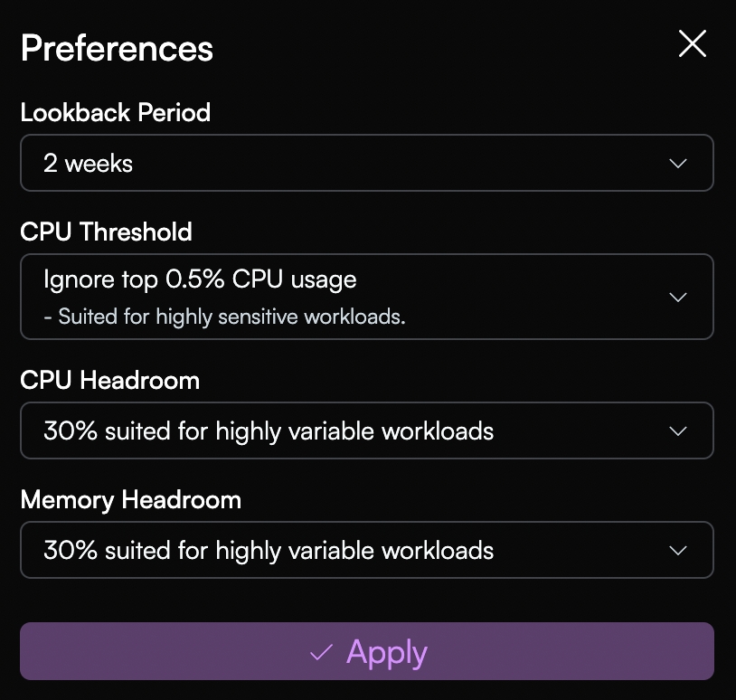This screenshot has height=700, width=736.
Task: Open the CPU Headroom dropdown
Action: click(366, 431)
